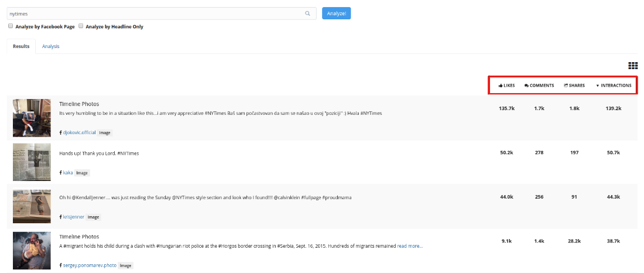644x273 pixels.
Task: Open Timeline Photos title of migrant post
Action: [x=79, y=237]
